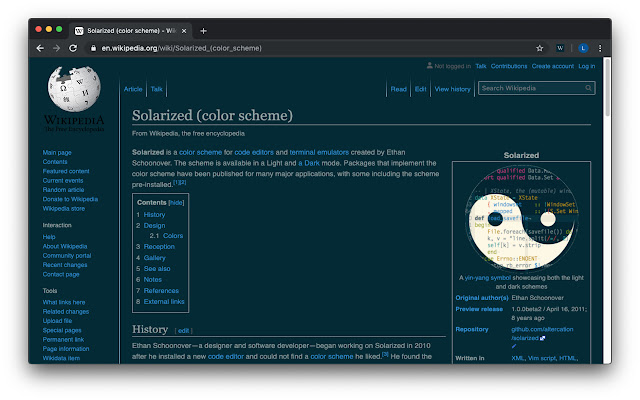Jump to History in contents
This screenshot has width=640, height=400.
(154, 215)
